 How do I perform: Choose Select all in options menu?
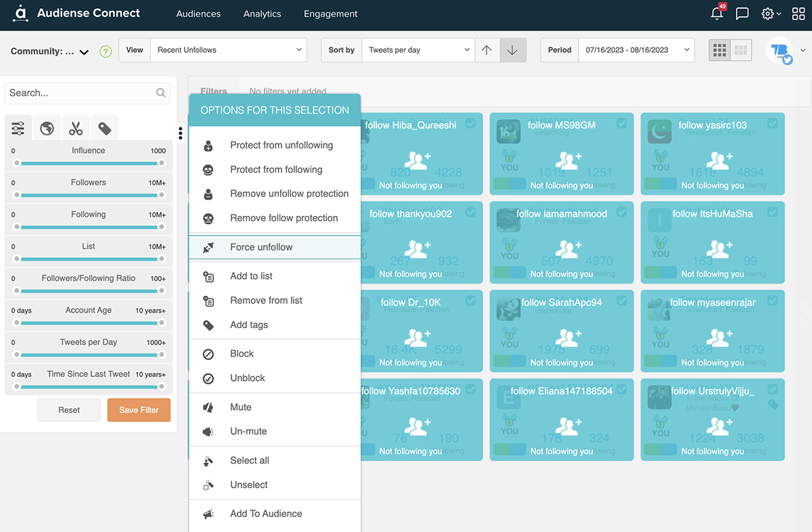click(275, 461)
